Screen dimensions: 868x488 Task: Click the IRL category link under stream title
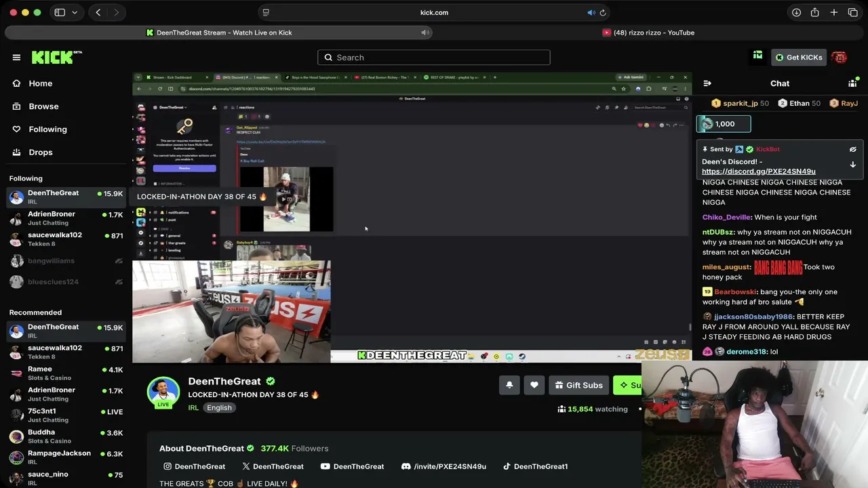[x=193, y=407]
